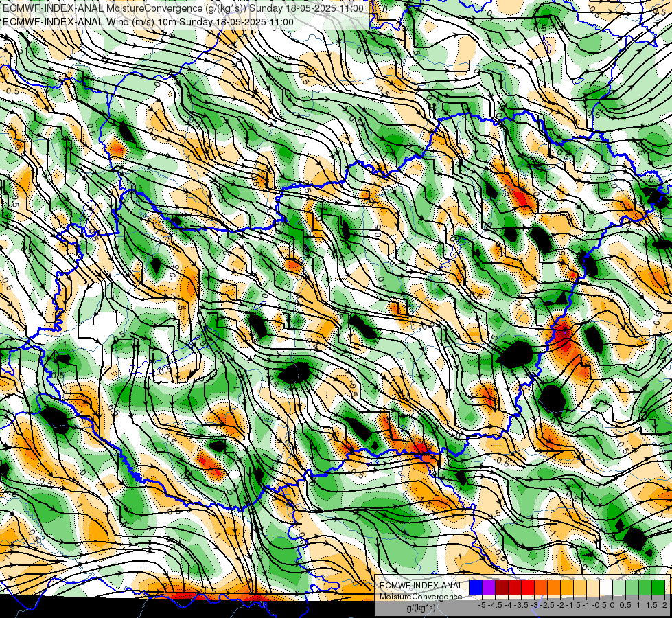Click the amber swatch between -2 and -1.5

(x=567, y=587)
